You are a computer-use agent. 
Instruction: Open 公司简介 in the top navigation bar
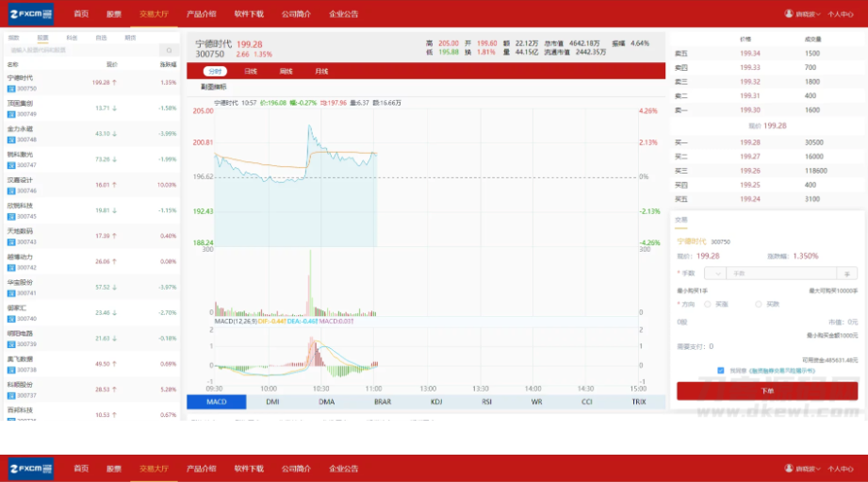296,14
